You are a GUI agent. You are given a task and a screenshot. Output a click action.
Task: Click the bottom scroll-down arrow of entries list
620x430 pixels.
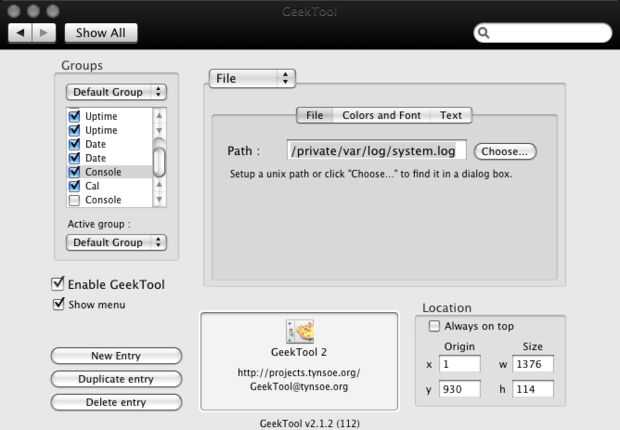159,199
